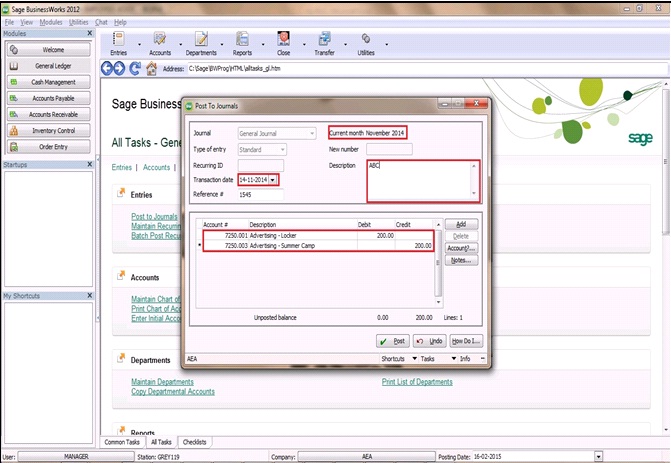Open the Accounts toolbar icon
This screenshot has height=463, width=671.
tap(160, 44)
